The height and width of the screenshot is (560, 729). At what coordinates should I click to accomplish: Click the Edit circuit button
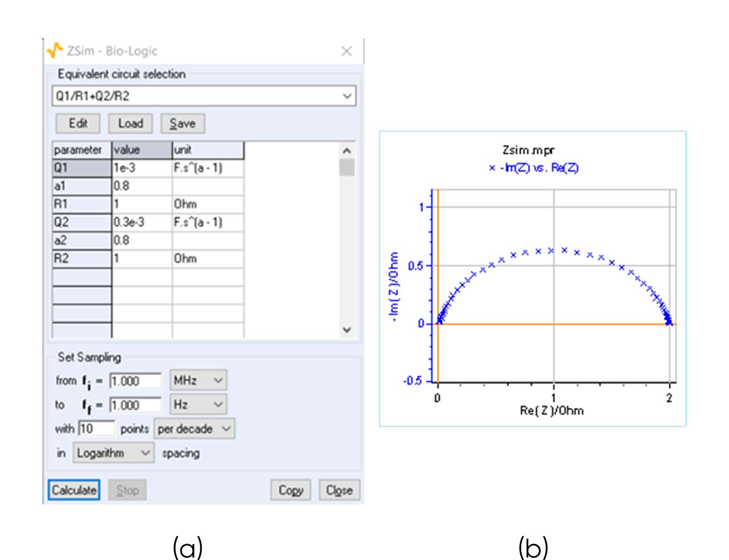click(78, 124)
